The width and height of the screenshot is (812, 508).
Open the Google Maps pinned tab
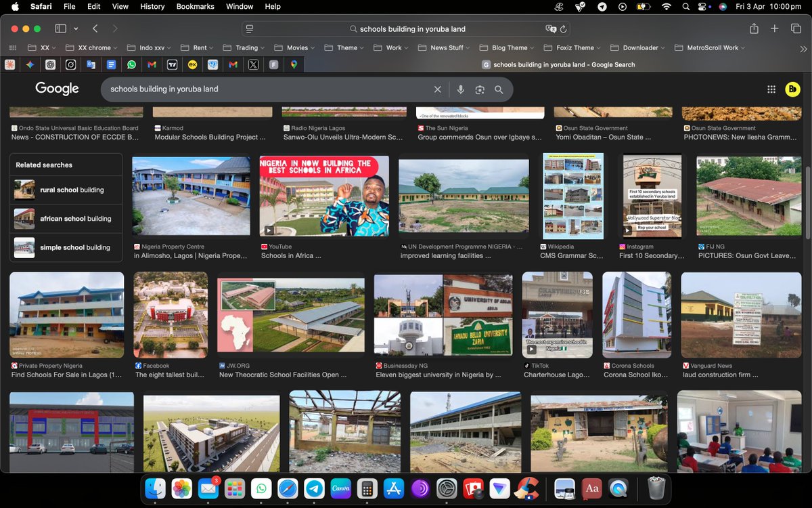pos(294,65)
